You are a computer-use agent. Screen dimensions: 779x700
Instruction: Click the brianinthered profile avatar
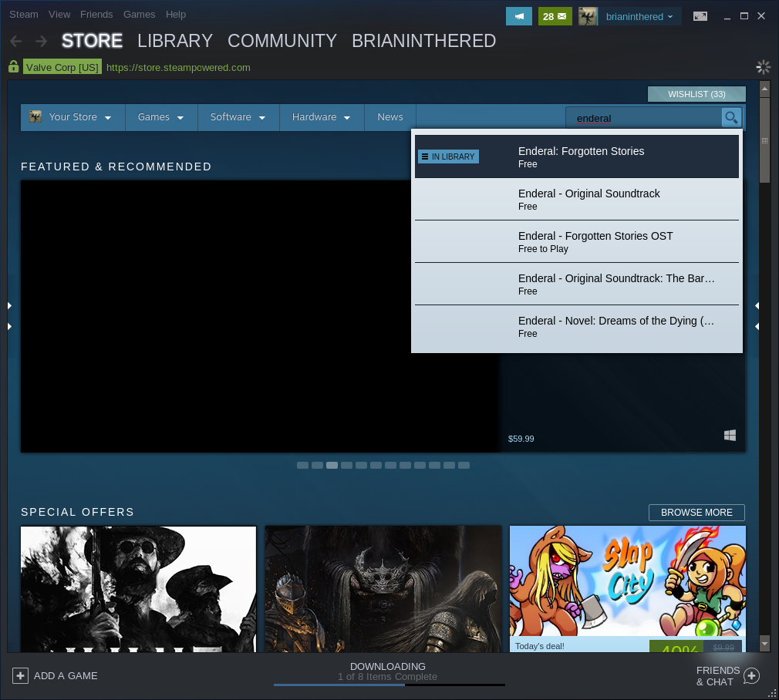tap(588, 16)
